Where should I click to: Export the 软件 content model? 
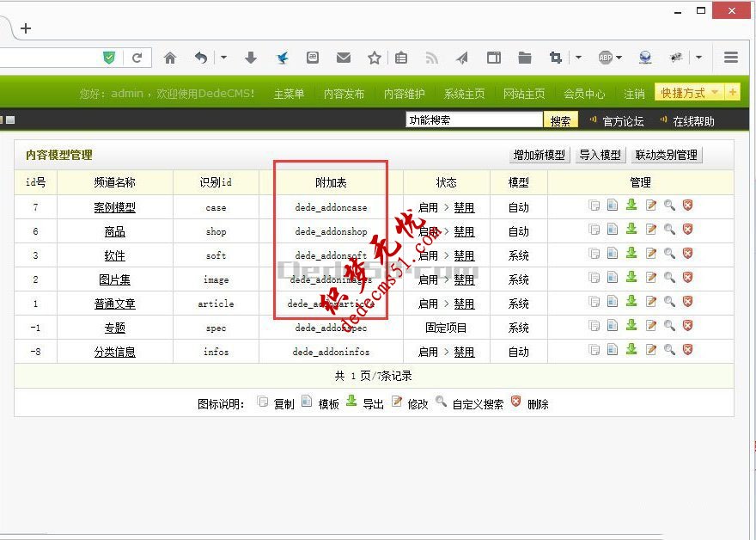(632, 253)
